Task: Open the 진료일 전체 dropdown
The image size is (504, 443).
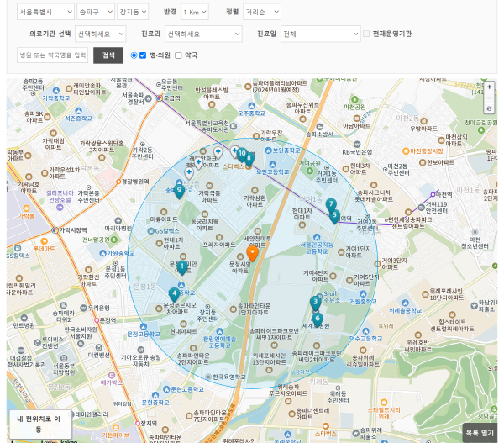Action: tap(321, 34)
